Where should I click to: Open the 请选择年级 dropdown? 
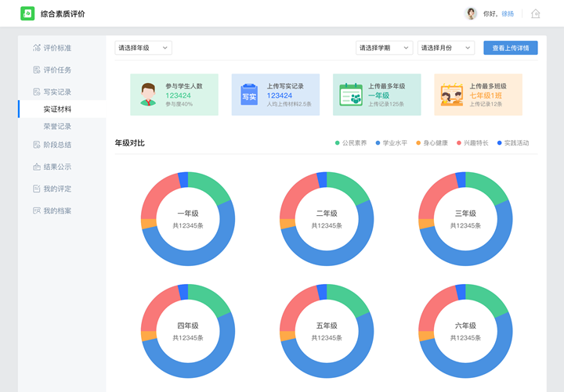143,48
